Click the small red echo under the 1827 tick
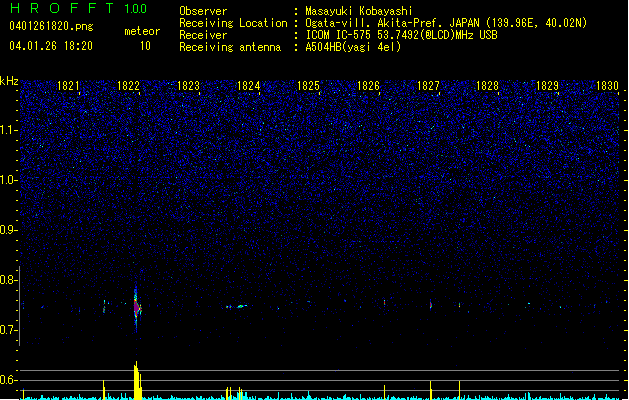Viewport: 629px width, 400px height. pyautogui.click(x=431, y=305)
